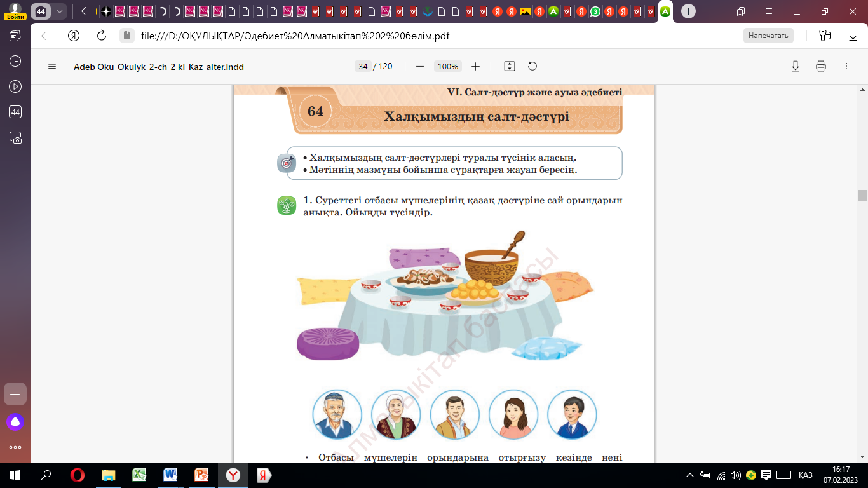Open the clock and calendar showing 16:17
Viewport: 868px width, 488px height.
point(841,475)
